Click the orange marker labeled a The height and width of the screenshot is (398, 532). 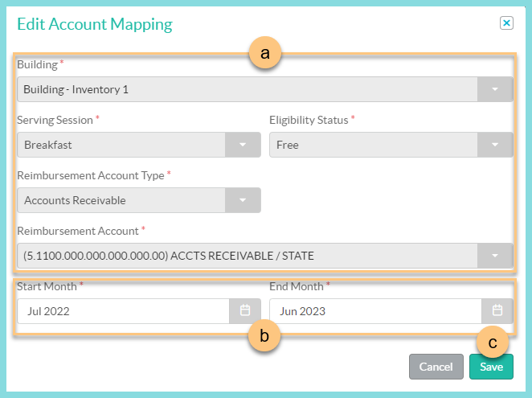(x=265, y=53)
